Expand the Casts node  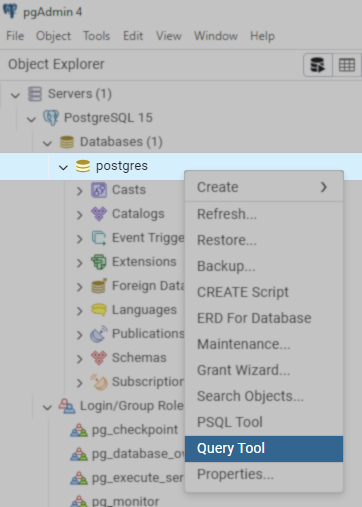pos(79,191)
